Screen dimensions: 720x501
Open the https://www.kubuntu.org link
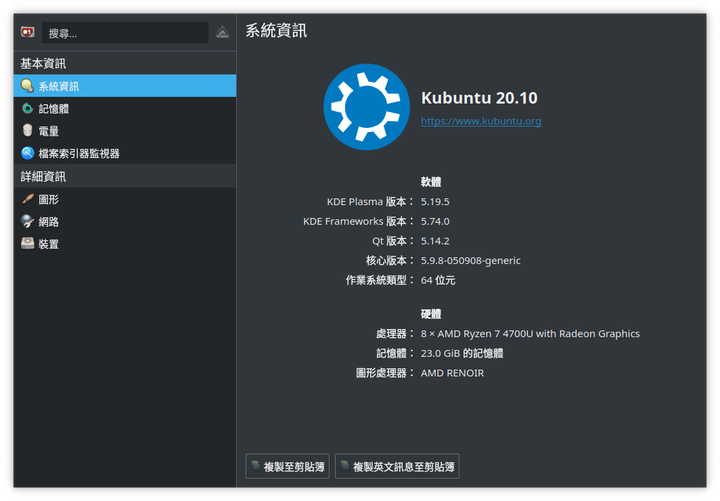pos(481,121)
